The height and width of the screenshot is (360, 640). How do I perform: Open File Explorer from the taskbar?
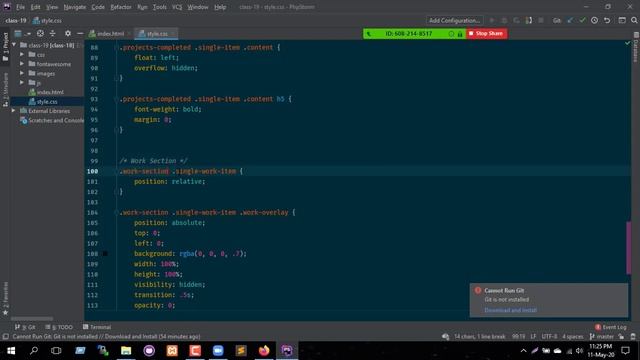click(126, 351)
